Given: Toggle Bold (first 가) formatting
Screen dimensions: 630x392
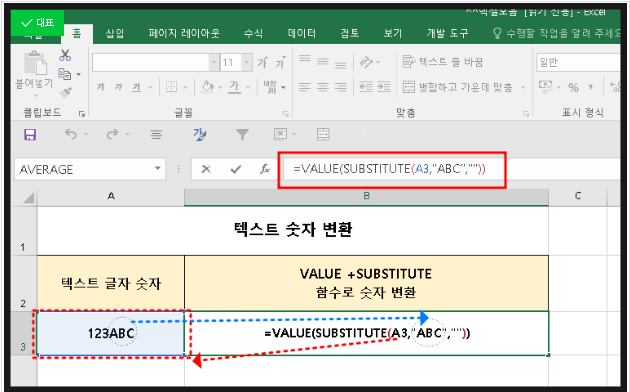Looking at the screenshot, I should [100, 87].
